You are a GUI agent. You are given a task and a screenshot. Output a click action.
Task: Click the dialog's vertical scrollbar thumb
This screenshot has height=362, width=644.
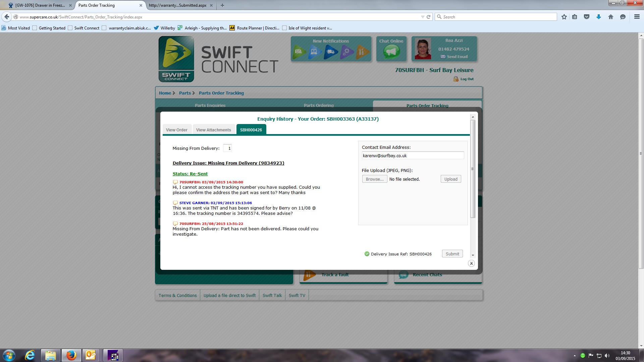(x=473, y=169)
